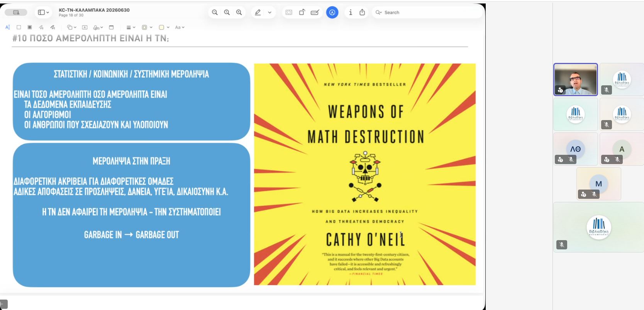Select the Draw tool
644x310 pixels.
[x=53, y=27]
